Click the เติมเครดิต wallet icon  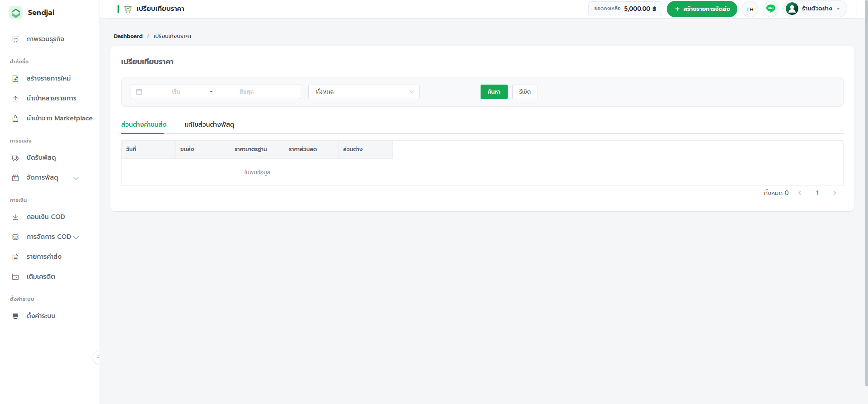click(15, 277)
